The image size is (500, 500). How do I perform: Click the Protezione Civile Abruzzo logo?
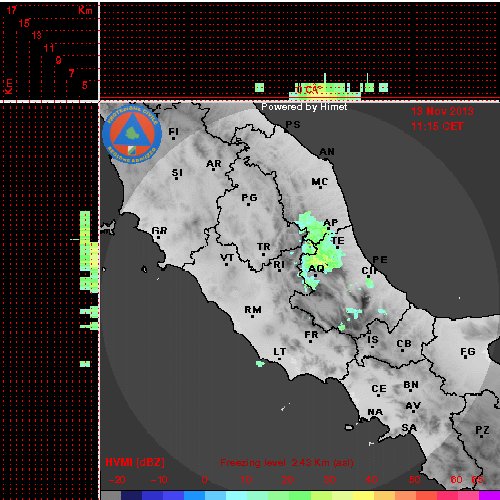[x=132, y=134]
